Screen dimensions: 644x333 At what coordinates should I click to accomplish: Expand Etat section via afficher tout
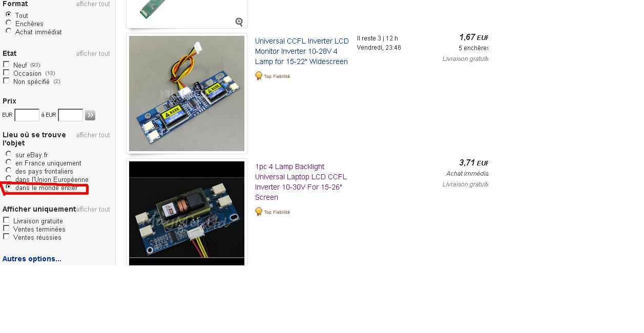pos(93,53)
